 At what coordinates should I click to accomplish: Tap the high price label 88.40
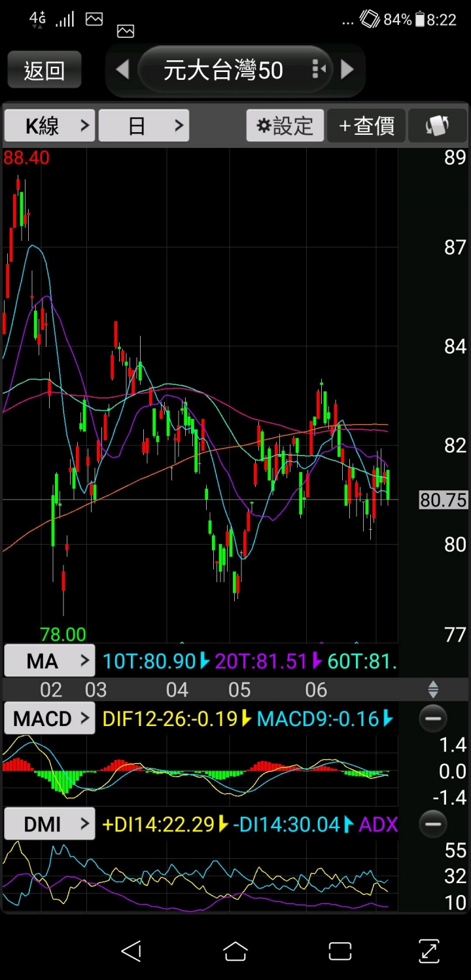click(x=26, y=158)
